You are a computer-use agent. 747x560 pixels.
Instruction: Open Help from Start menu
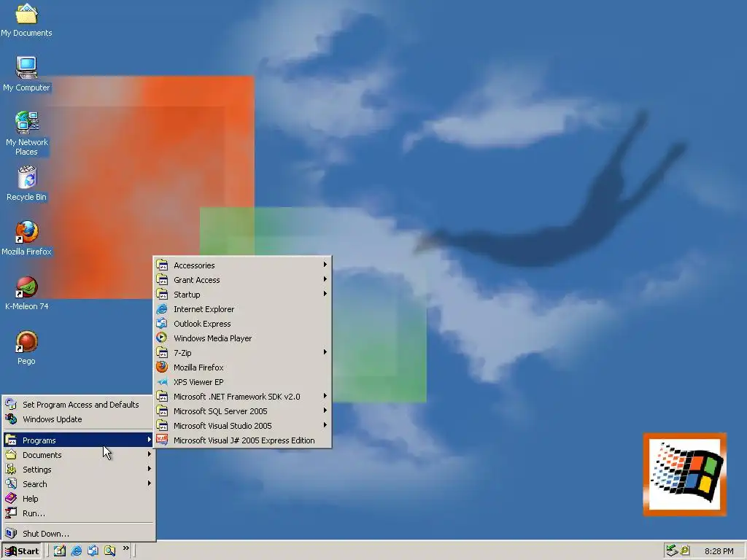coord(79,499)
